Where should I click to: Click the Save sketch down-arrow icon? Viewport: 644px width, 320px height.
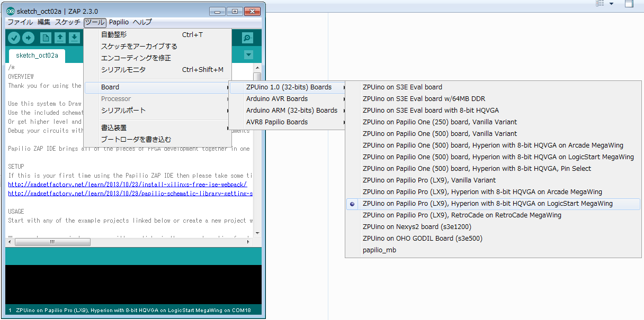pos(74,38)
